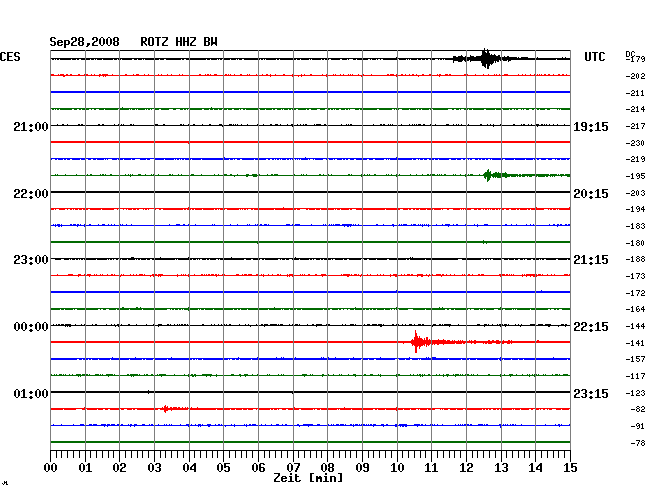The width and height of the screenshot is (650, 494).
Task: Click the '21:00' local time label
Action: click(31, 127)
